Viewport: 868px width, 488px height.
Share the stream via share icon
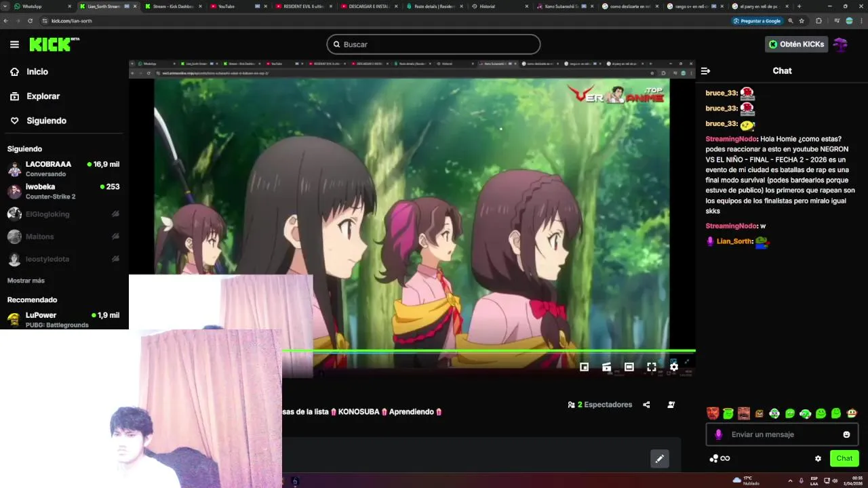[x=646, y=405]
